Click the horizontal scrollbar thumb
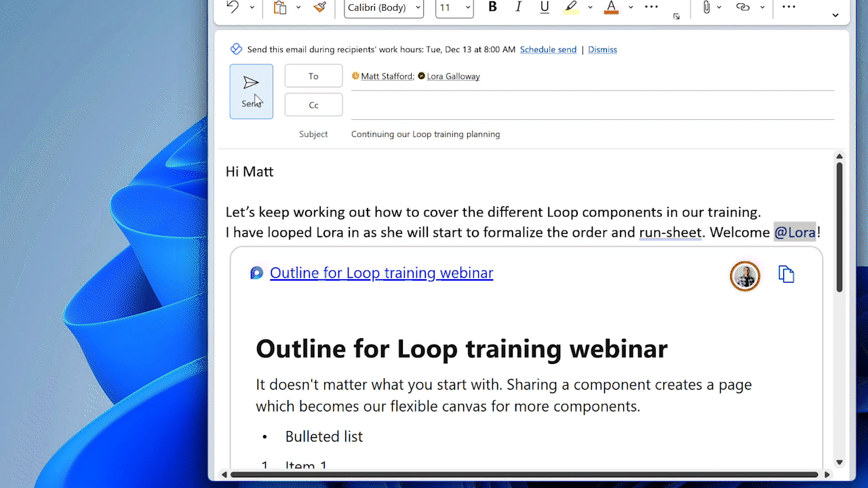This screenshot has height=488, width=868. (526, 474)
